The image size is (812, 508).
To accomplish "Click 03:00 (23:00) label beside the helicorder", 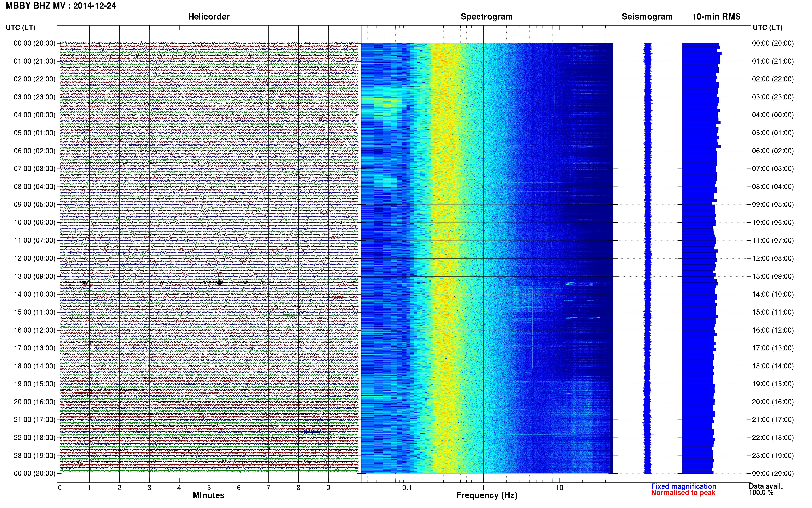I will 35,97.
